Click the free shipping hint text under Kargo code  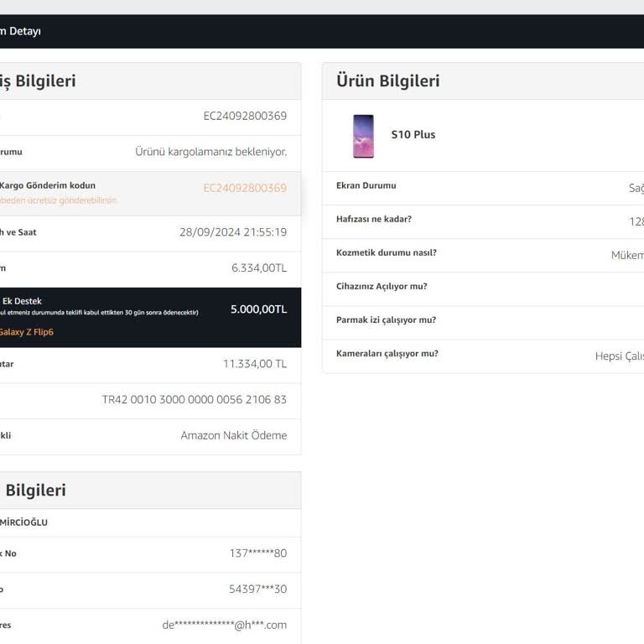pos(58,200)
